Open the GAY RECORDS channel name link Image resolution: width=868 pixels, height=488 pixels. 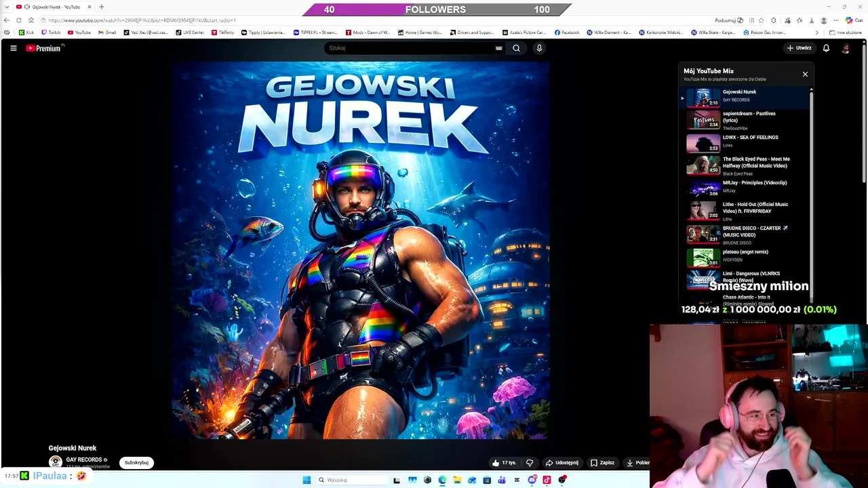[84, 460]
